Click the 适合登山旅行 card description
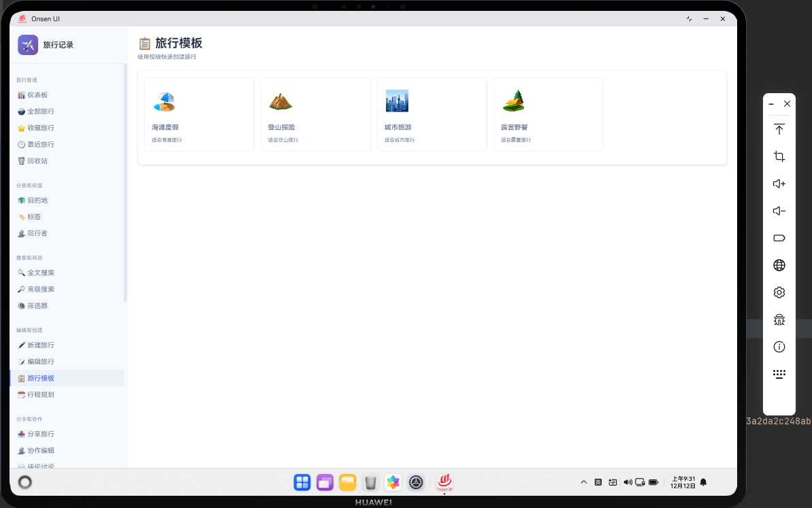Screen dimensions: 812x508 282,140
